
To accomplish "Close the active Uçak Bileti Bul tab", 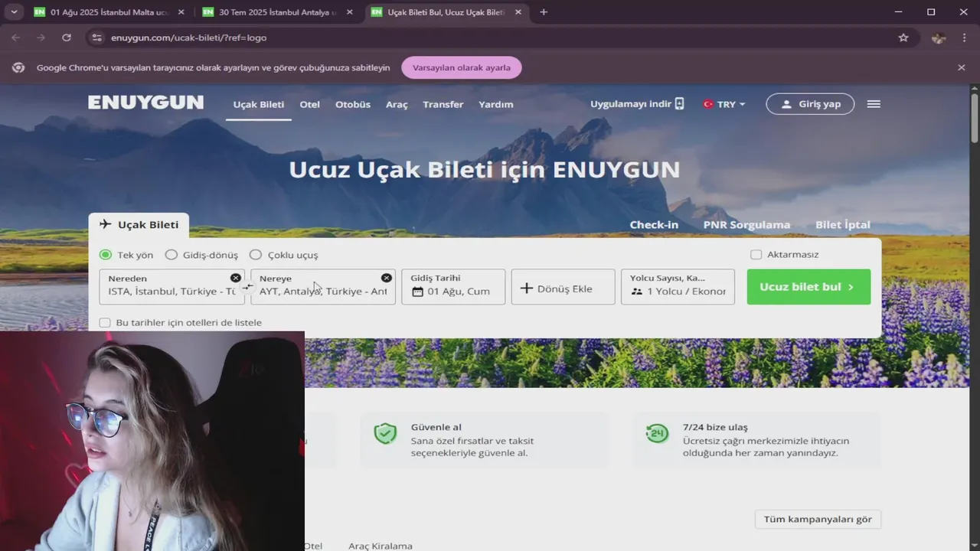I will click(x=518, y=12).
